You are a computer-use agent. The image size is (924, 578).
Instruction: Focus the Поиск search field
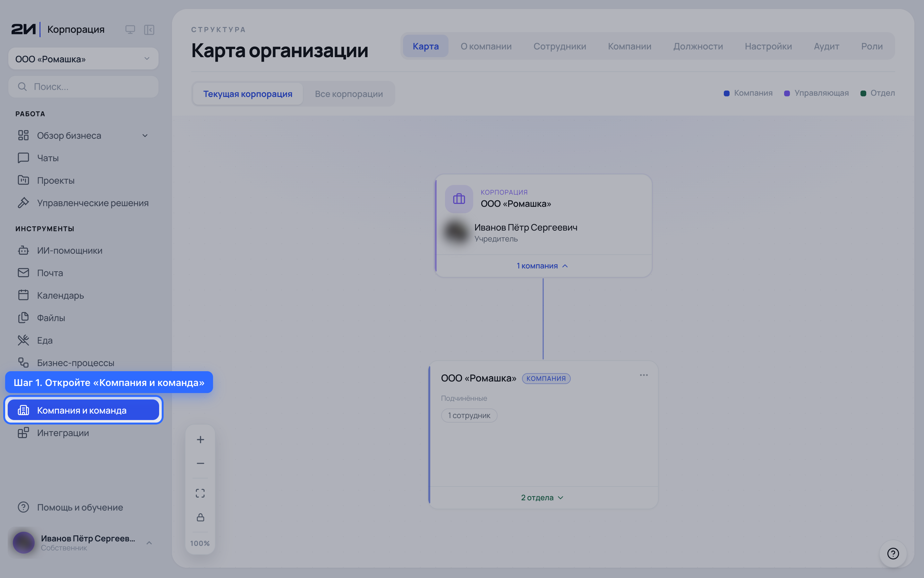(83, 87)
